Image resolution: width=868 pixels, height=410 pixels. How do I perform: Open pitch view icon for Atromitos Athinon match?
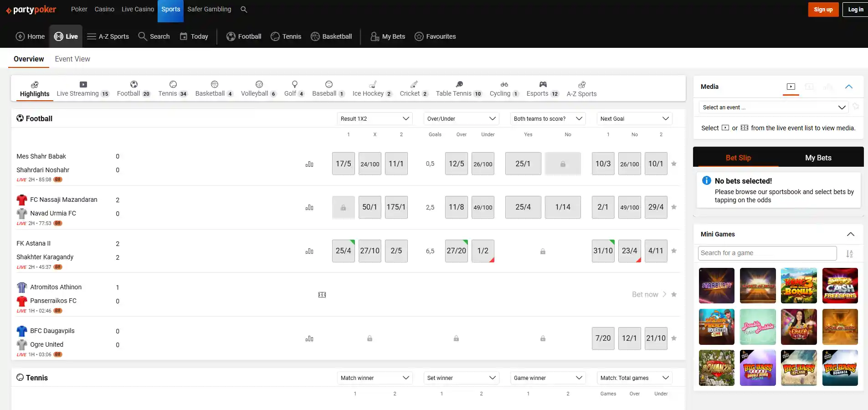coord(322,295)
